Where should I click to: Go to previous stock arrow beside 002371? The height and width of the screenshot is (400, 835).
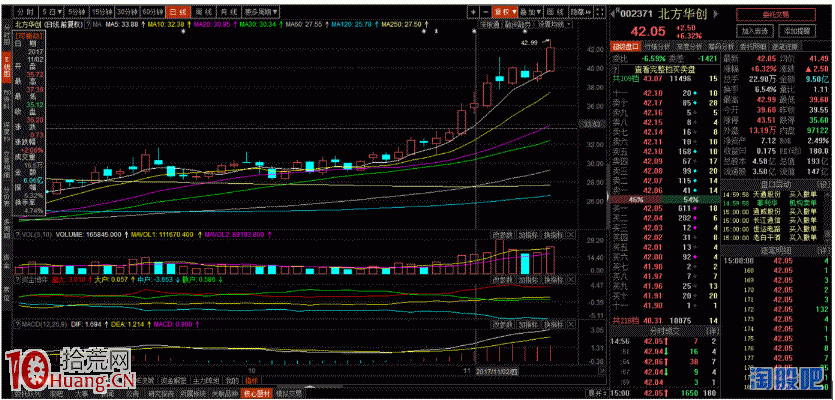pos(612,14)
